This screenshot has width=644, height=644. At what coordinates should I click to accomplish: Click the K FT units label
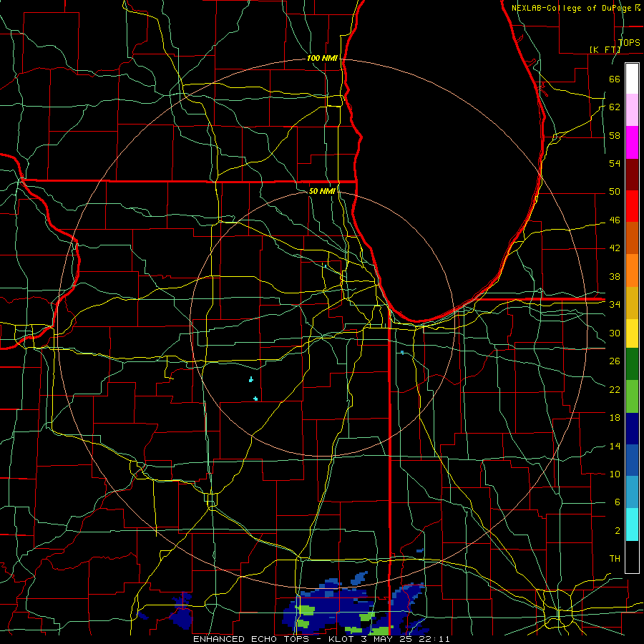[605, 49]
